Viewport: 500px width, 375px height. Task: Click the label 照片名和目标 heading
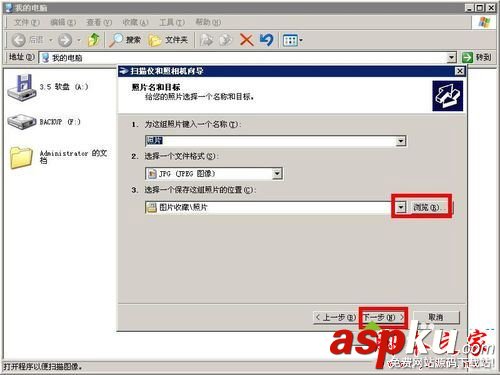point(156,87)
